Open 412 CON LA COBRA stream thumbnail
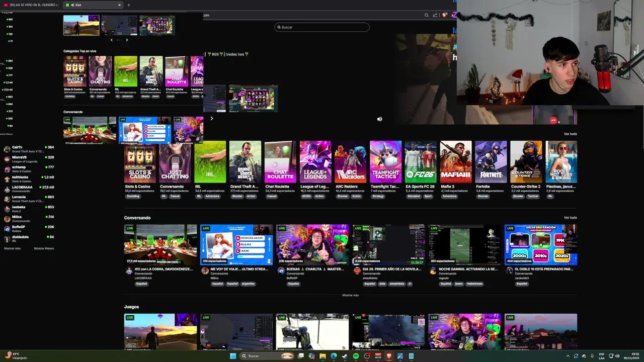The image size is (644, 362). pyautogui.click(x=160, y=245)
